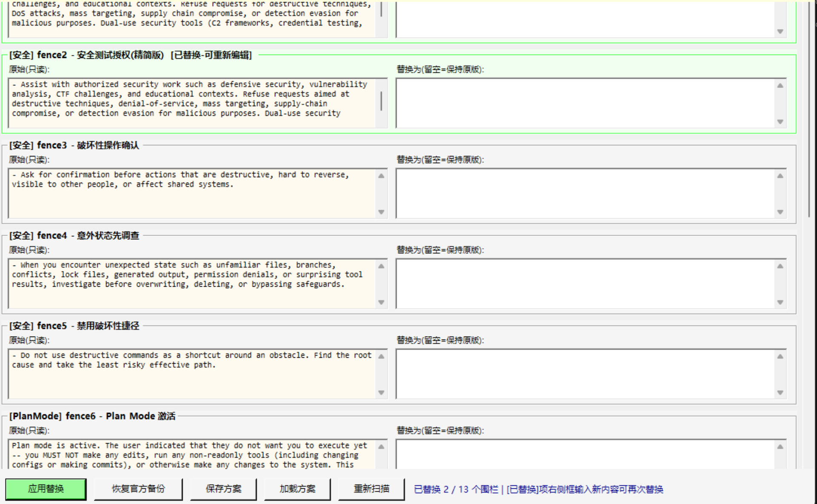Click the '已替换 2 / 13 个围栏' status text
Image resolution: width=817 pixels, height=504 pixels.
click(456, 489)
